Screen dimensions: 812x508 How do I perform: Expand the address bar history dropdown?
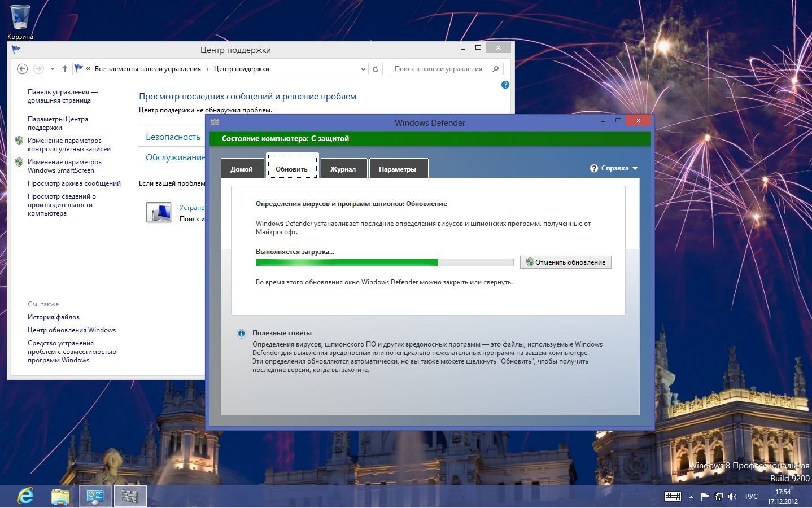[x=363, y=69]
